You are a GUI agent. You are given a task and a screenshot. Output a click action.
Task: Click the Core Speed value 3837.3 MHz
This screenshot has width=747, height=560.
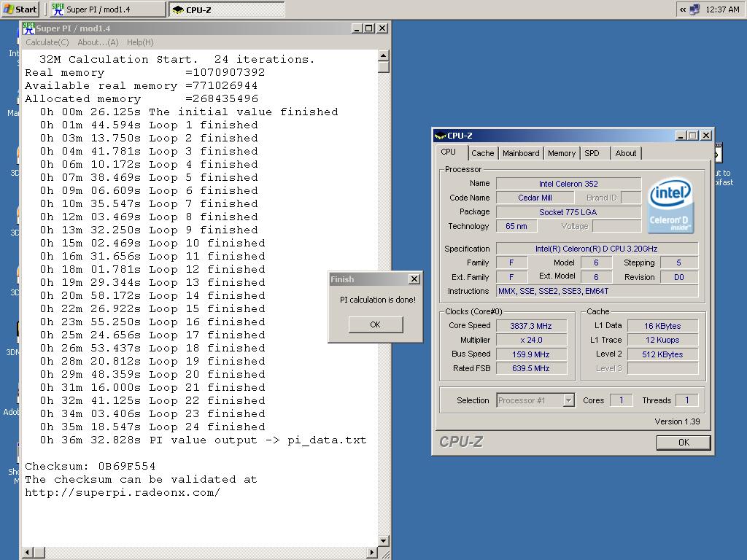pos(531,326)
